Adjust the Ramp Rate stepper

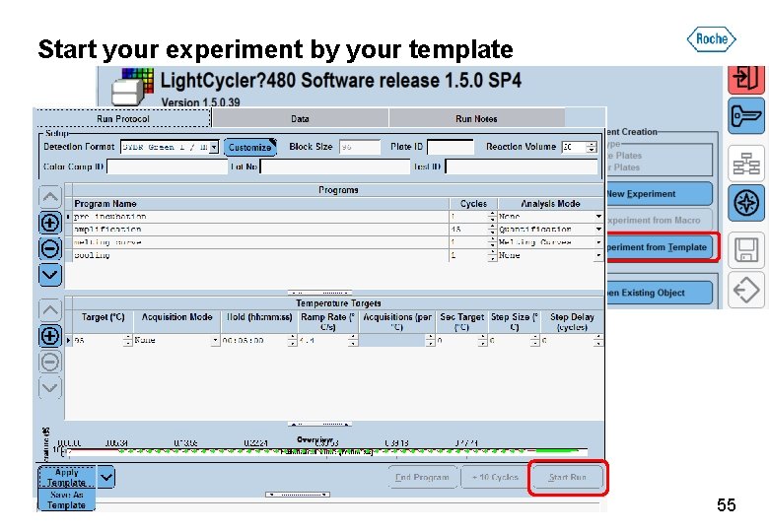tap(353, 340)
